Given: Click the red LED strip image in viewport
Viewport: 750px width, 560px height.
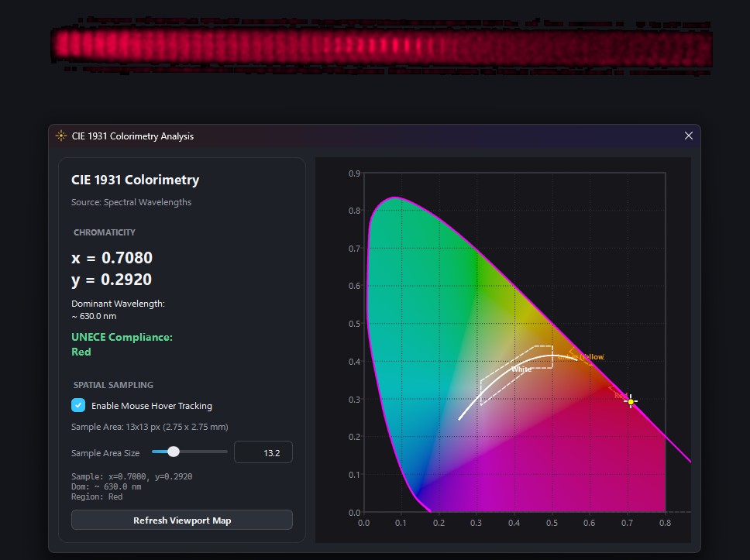Looking at the screenshot, I should [381, 47].
